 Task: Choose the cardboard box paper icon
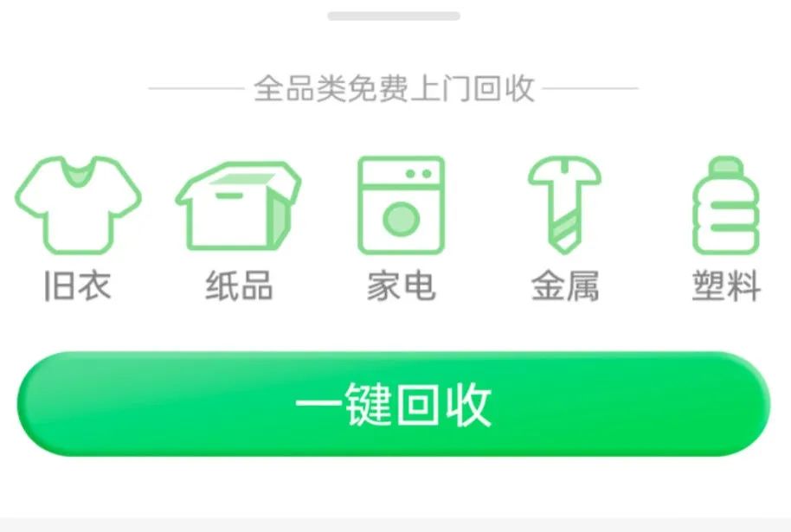(x=239, y=206)
